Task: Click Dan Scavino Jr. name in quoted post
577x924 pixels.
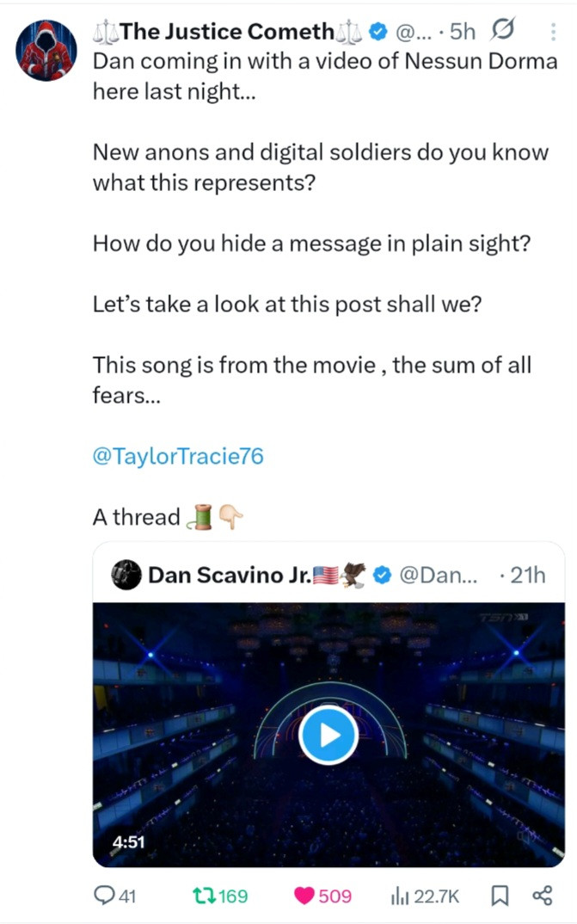Action: point(230,574)
